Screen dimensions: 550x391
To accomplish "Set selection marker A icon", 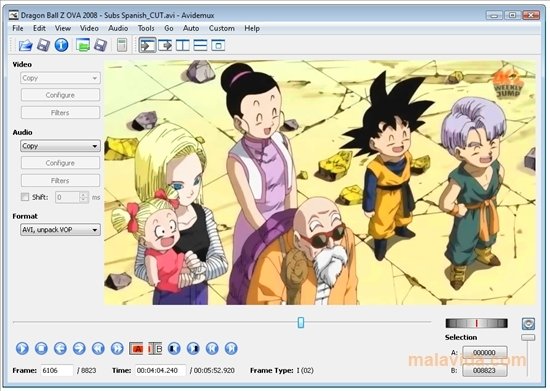I will point(136,349).
